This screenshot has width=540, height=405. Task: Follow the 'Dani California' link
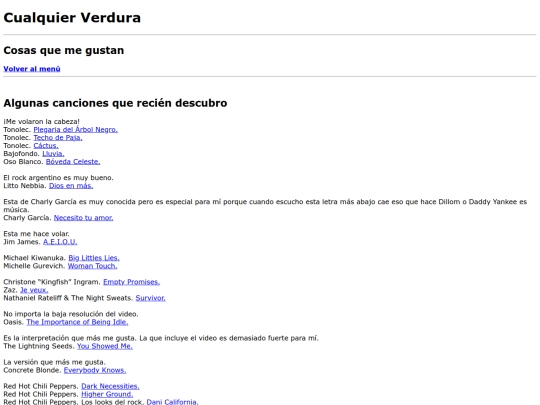click(173, 402)
